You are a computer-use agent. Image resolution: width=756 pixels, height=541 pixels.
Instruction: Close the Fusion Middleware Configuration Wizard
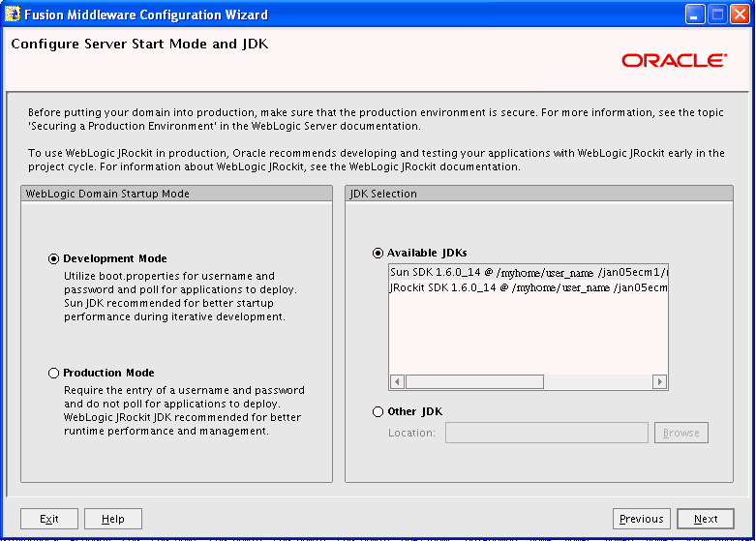pos(741,15)
